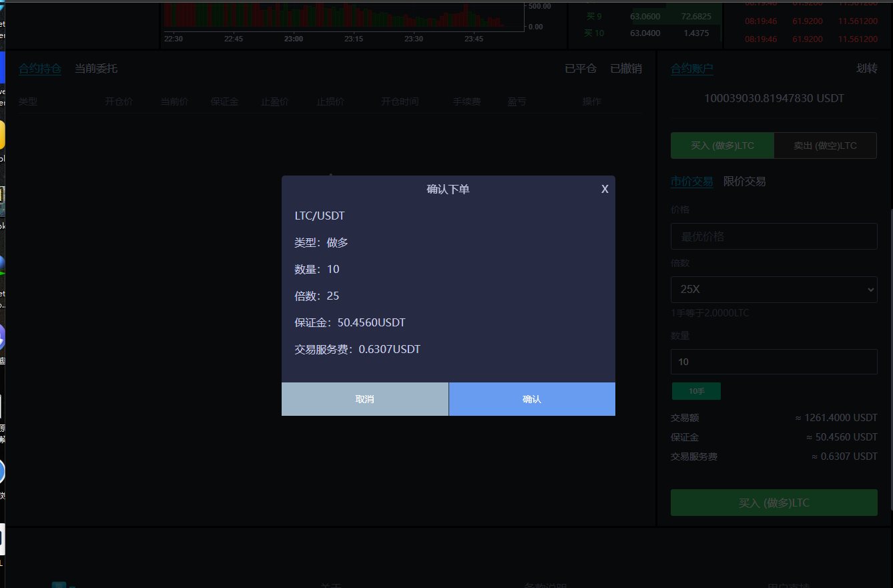Viewport: 893px width, 588px height.
Task: View the 已平仓 closed positions
Action: coord(581,68)
